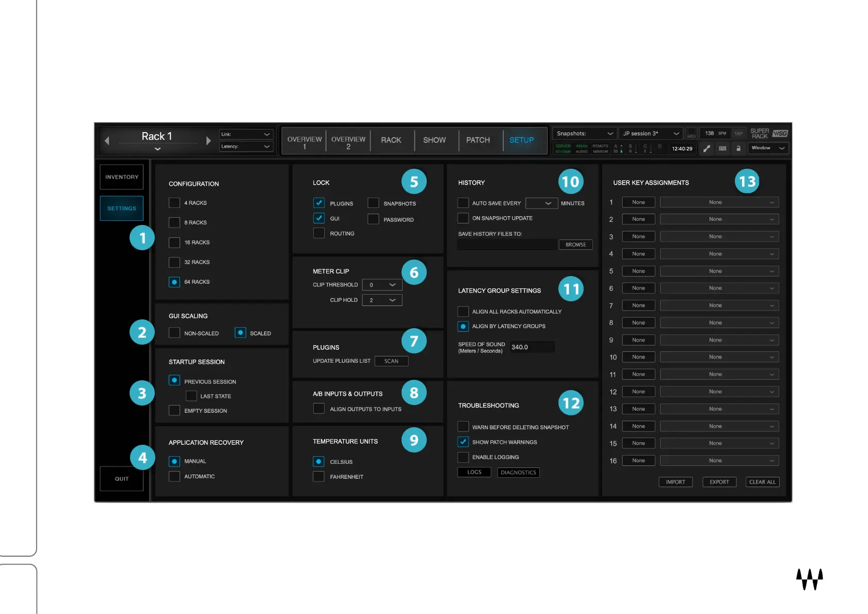This screenshot has width=868, height=614.
Task: Choose Scaled GUI scaling
Action: (240, 333)
